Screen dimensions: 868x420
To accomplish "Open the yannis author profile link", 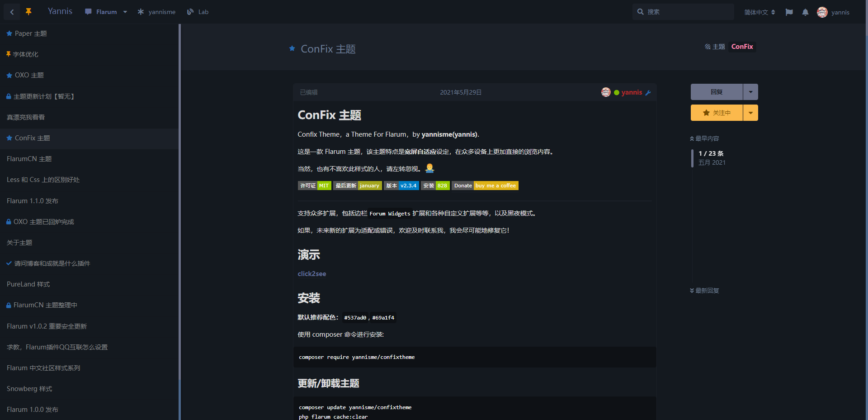I will (x=632, y=92).
